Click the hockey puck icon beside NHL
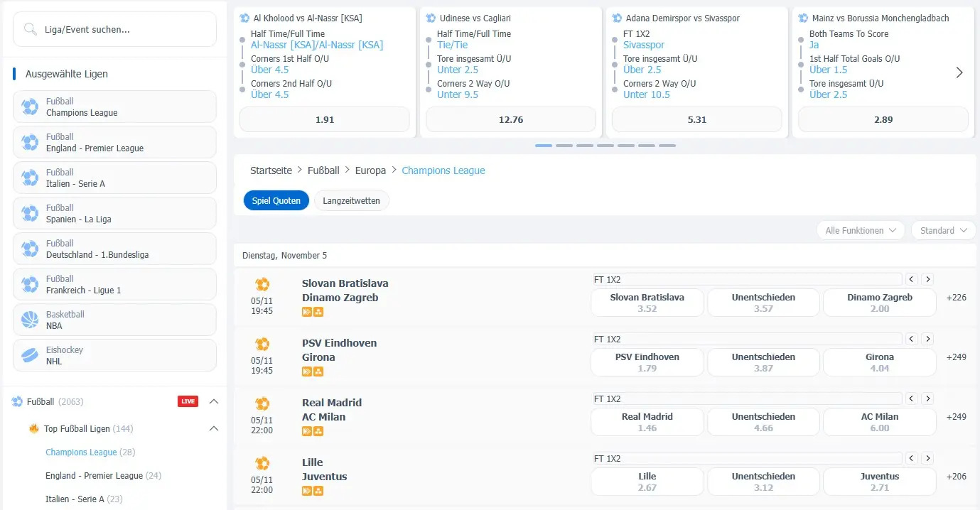Screen dimensions: 980x510 click(30, 355)
